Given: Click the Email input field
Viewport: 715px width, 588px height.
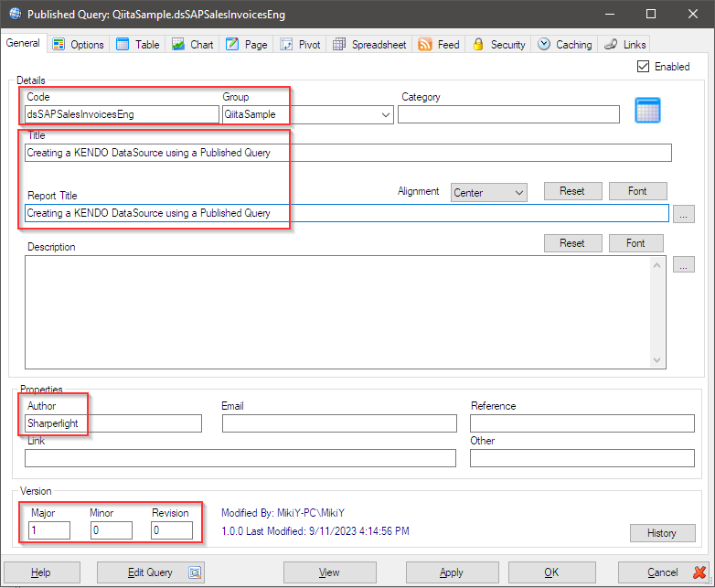Looking at the screenshot, I should click(339, 423).
